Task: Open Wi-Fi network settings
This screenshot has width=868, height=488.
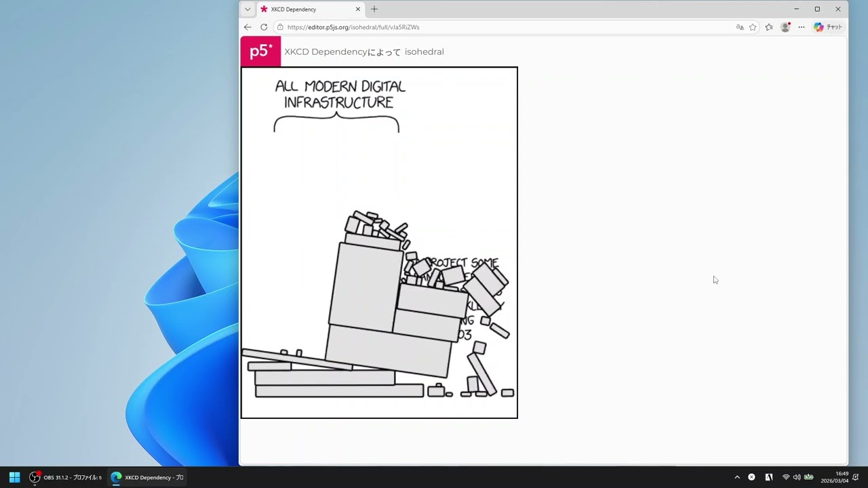Action: click(786, 477)
